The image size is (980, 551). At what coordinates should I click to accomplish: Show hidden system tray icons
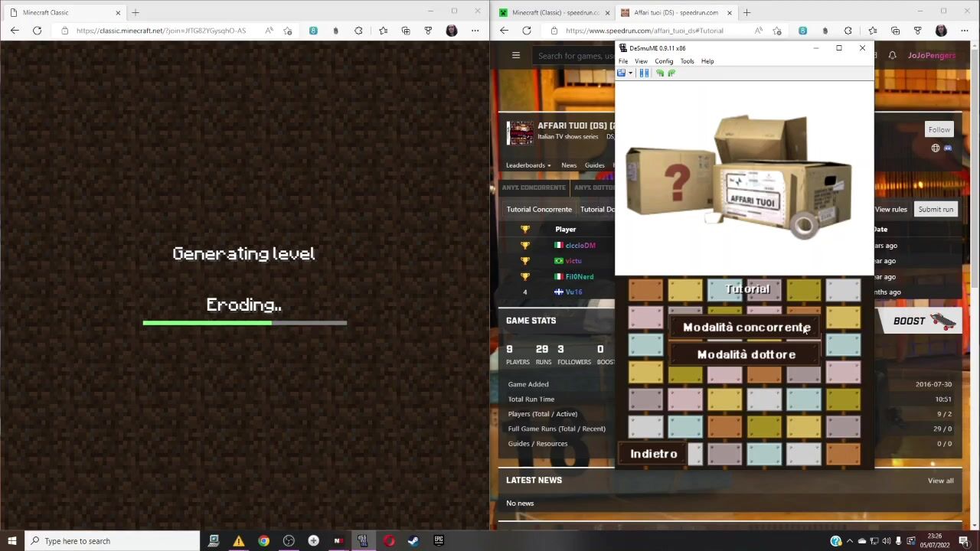[849, 541]
